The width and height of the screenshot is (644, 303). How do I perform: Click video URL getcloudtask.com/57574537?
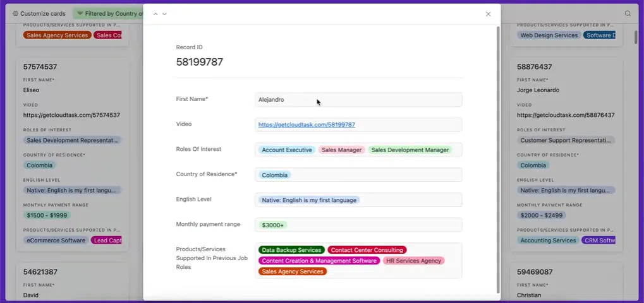71,116
